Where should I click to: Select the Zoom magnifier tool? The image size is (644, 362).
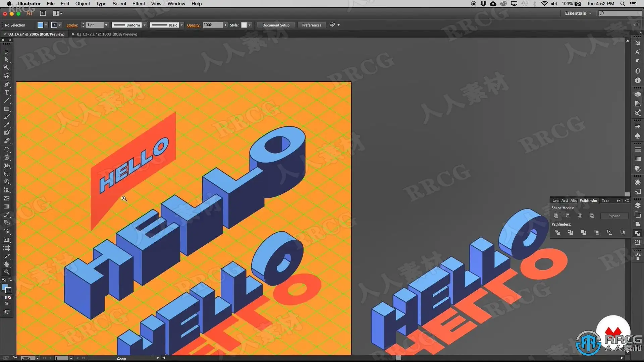tap(7, 272)
